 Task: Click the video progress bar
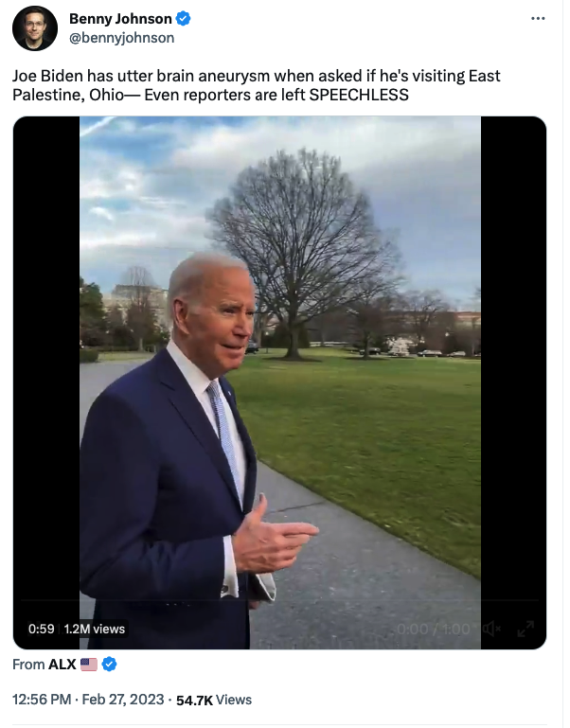point(279,600)
